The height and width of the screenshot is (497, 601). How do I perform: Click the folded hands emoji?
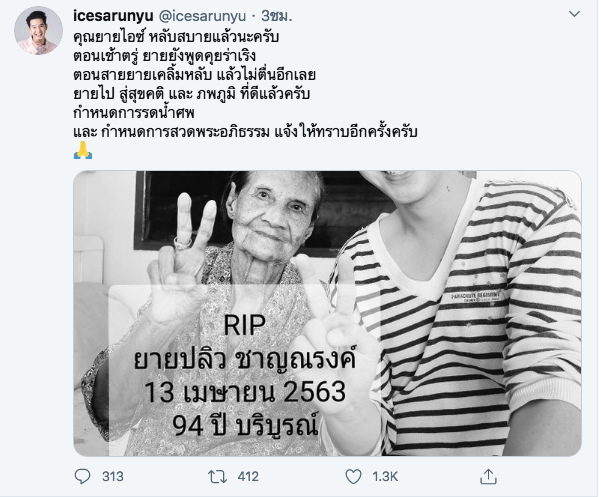coord(83,150)
